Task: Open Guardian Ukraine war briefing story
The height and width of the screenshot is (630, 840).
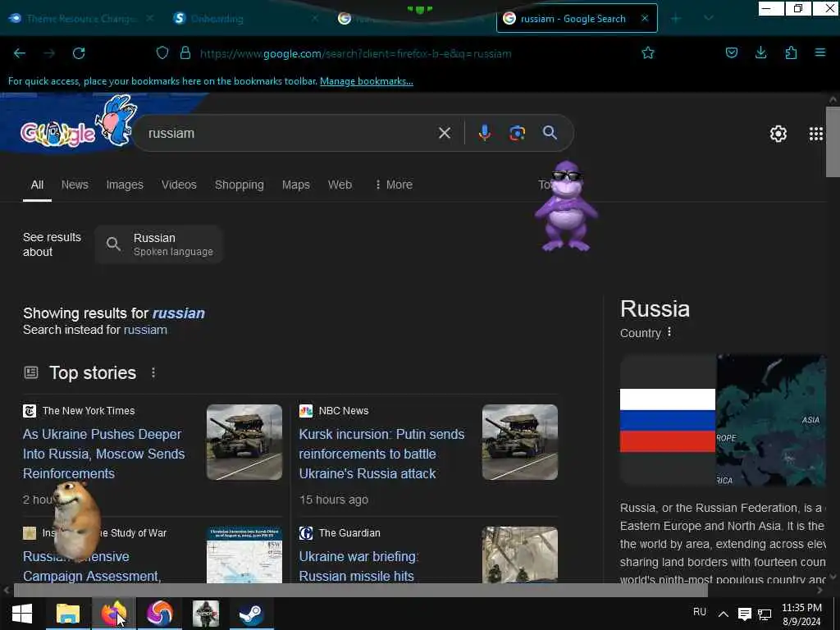Action: (358, 566)
